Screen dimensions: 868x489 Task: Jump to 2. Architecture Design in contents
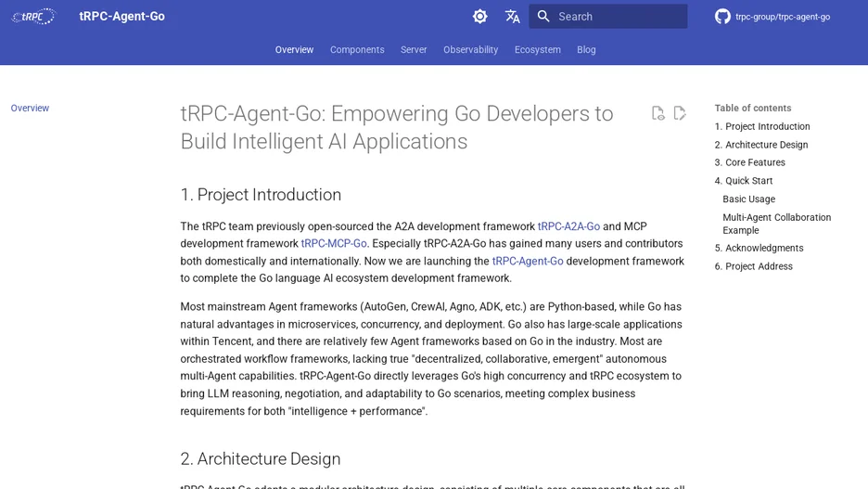coord(761,145)
